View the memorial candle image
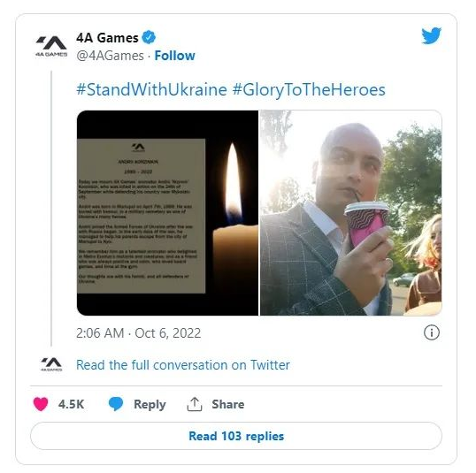 [x=167, y=213]
